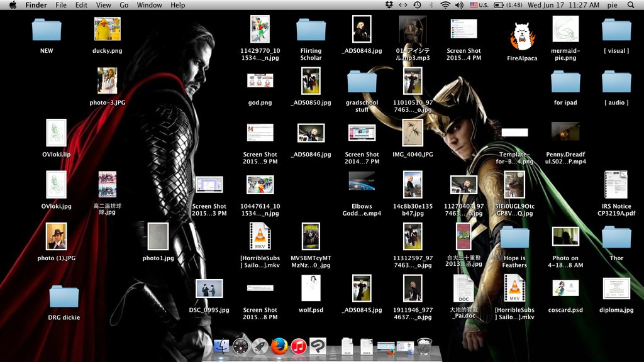Select the photo (1).JPG file
Viewport: 644px width, 362px height.
56,242
